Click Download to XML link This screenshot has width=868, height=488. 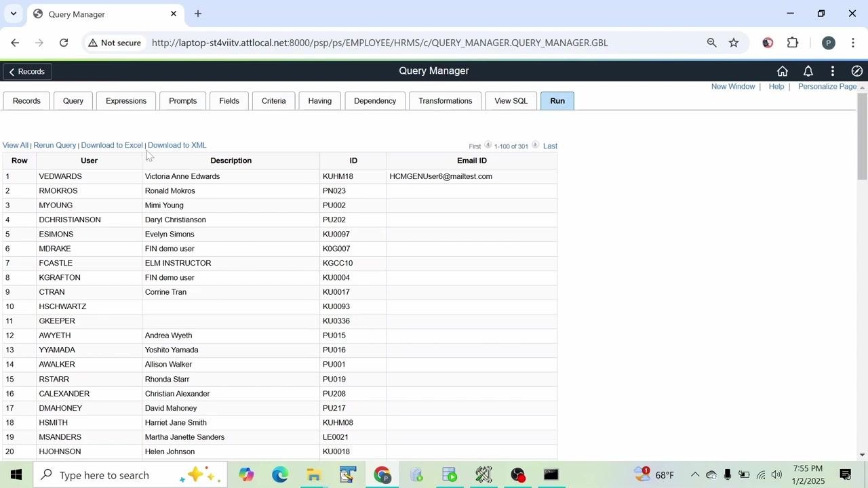[177, 146]
